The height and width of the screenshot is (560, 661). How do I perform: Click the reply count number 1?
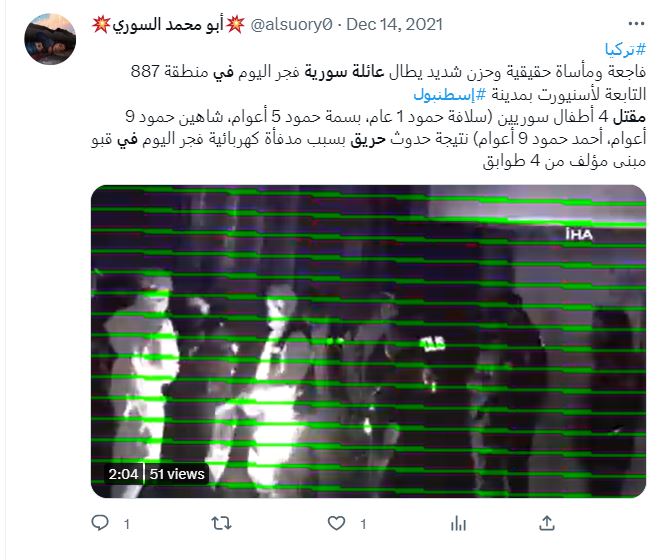[126, 524]
